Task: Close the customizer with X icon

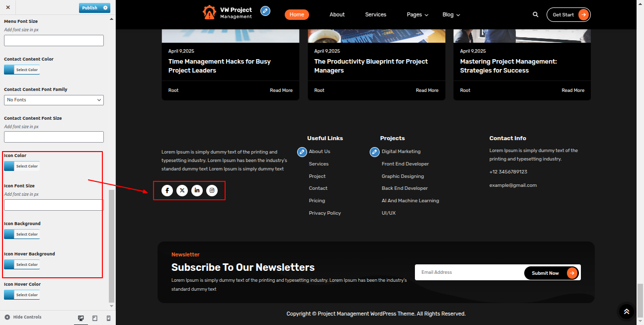Action: click(x=8, y=7)
